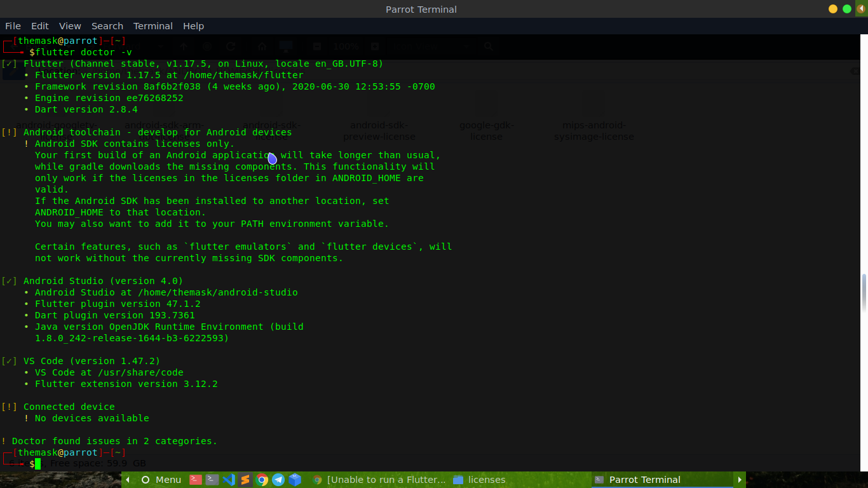The height and width of the screenshot is (488, 868).
Task: Click the green cursor at the shell prompt
Action: tap(37, 464)
